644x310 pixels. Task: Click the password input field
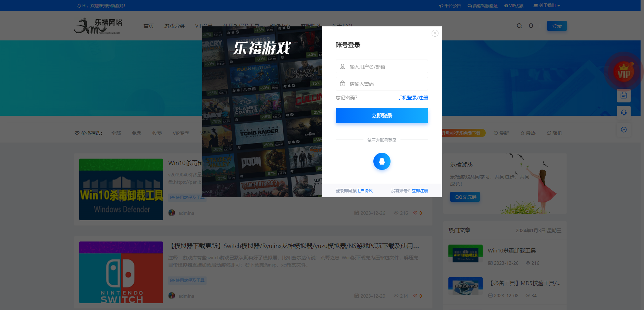tap(382, 84)
